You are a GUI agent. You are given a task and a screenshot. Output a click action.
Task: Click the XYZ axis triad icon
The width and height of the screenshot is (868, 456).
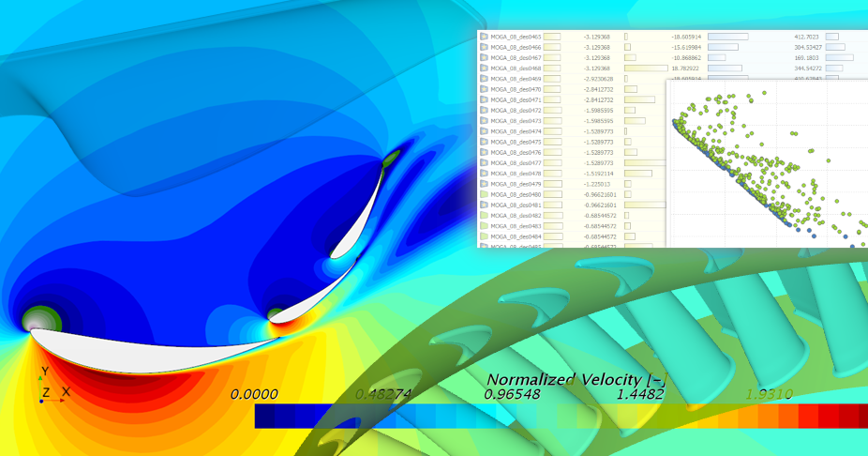51,384
